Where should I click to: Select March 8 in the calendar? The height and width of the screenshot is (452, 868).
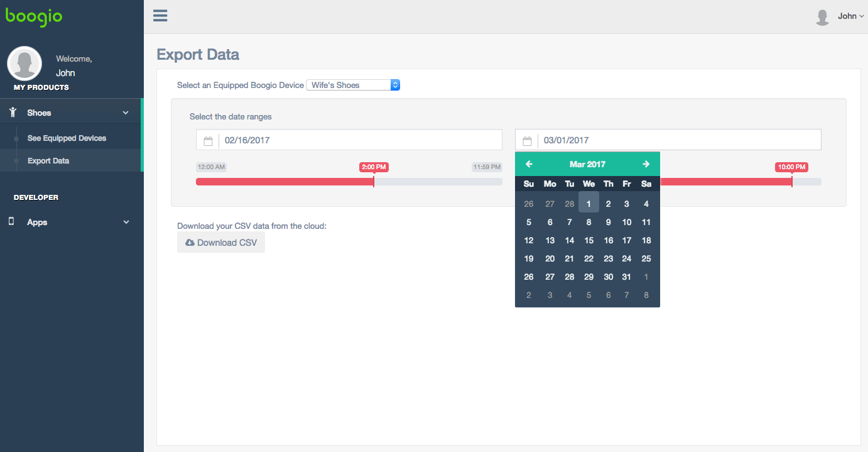(x=589, y=222)
